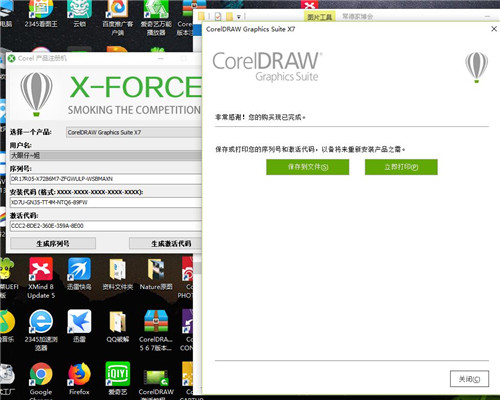Open the 2345看图王 desktop icon

[x=41, y=14]
